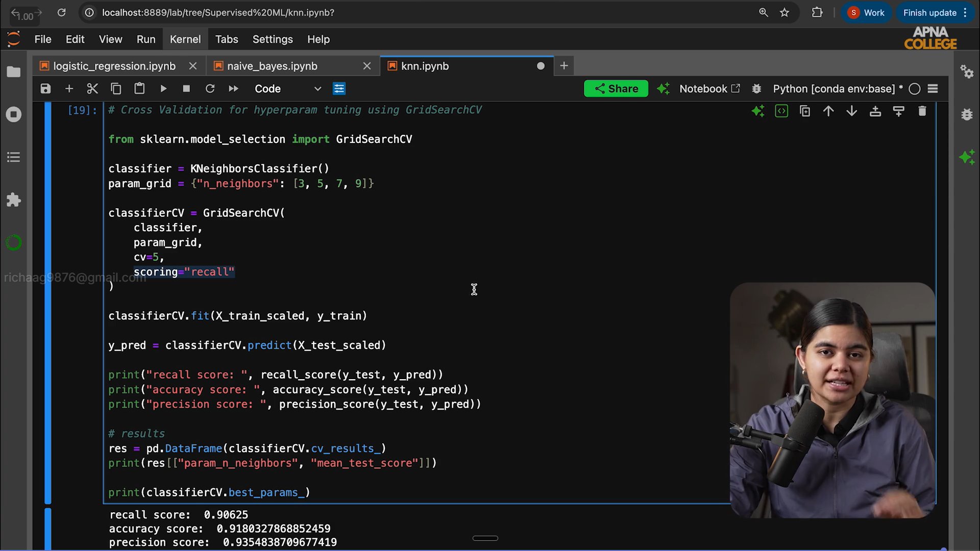The image size is (980, 551).
Task: Open the file browser sidebar panel
Action: pyautogui.click(x=14, y=72)
